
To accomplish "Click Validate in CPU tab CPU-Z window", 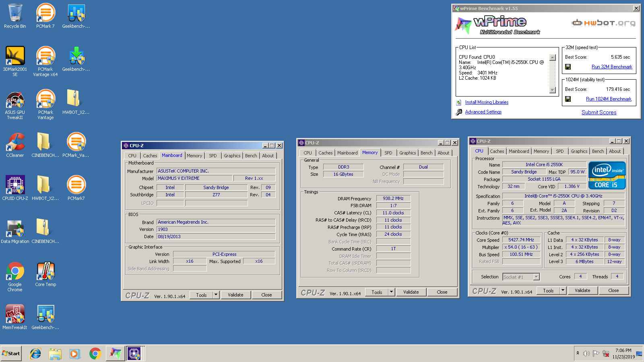I will 582,290.
